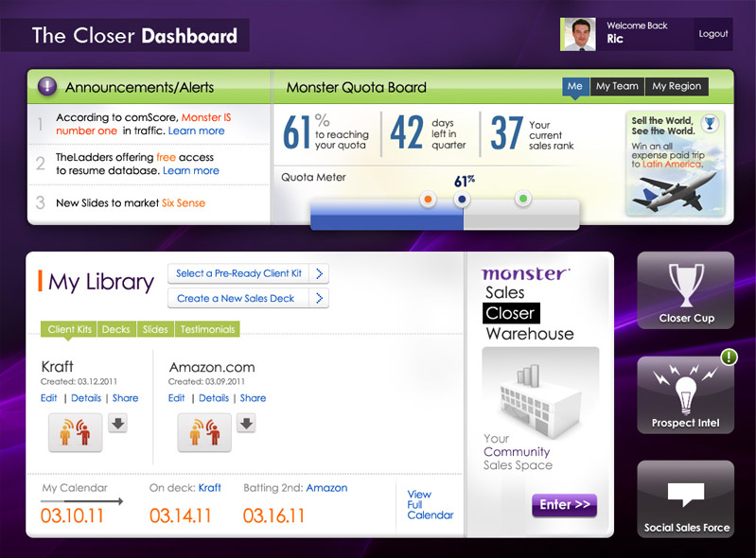Click the chevron next to New Sales Deck

[319, 298]
